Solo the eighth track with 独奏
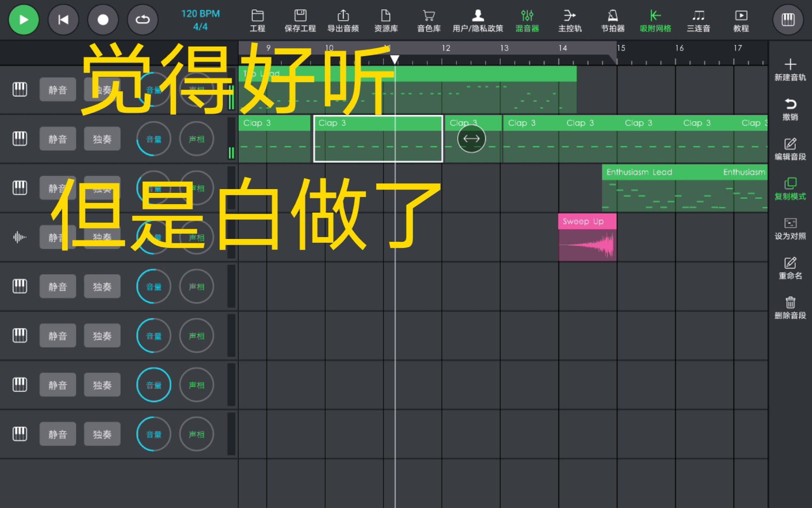 pyautogui.click(x=102, y=434)
